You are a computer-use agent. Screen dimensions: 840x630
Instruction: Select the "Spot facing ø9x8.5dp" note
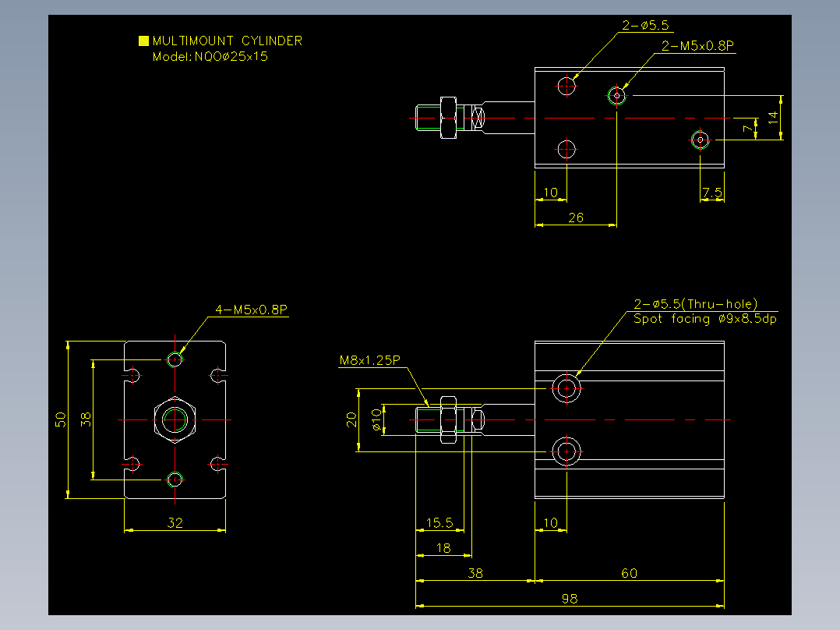click(705, 319)
